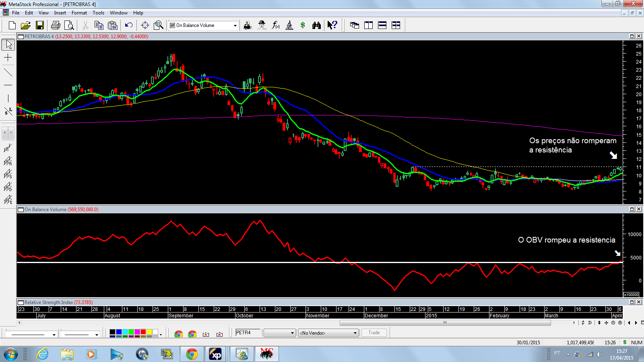Click the zoom in plus icon near scrollbar
Screen dimensions: 644x362
620,323
